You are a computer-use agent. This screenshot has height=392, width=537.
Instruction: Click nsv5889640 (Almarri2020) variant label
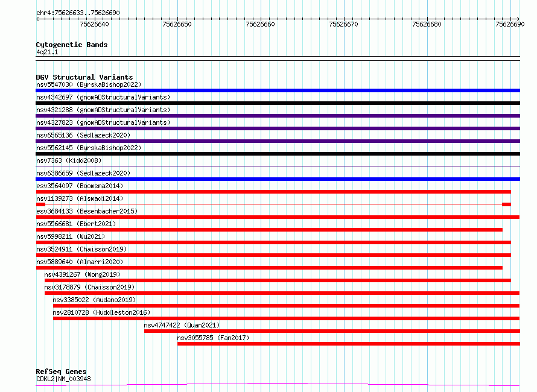80,262
